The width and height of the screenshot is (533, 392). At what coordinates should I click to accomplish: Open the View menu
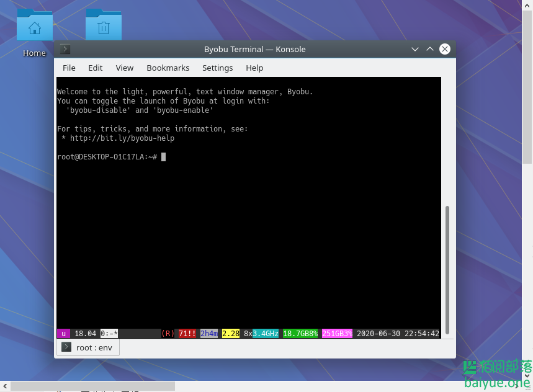point(125,68)
